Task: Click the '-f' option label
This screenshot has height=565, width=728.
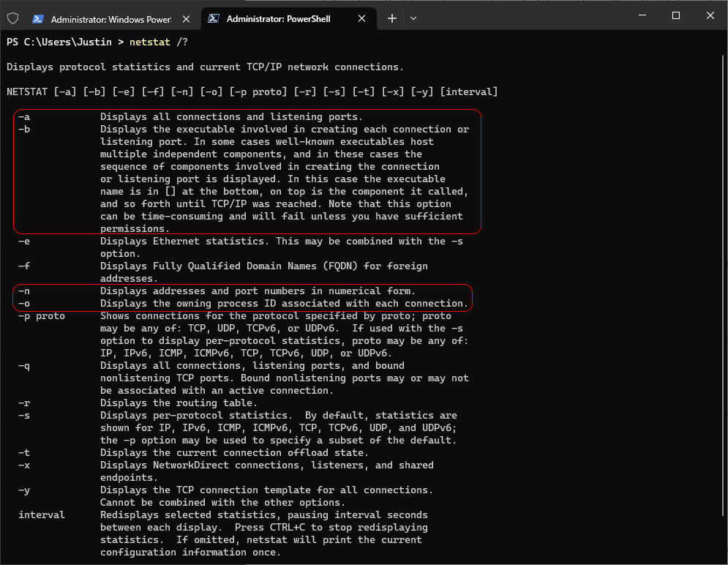Action: [x=24, y=266]
